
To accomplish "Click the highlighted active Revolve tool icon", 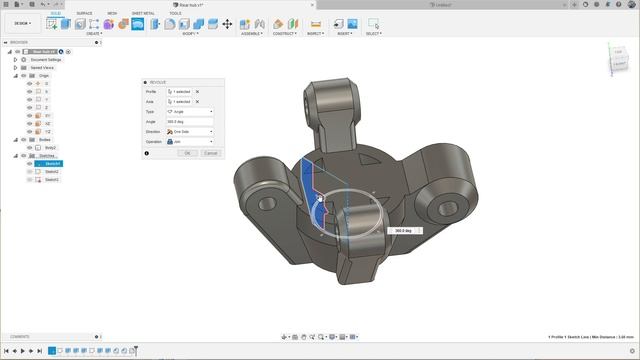I will [138, 24].
